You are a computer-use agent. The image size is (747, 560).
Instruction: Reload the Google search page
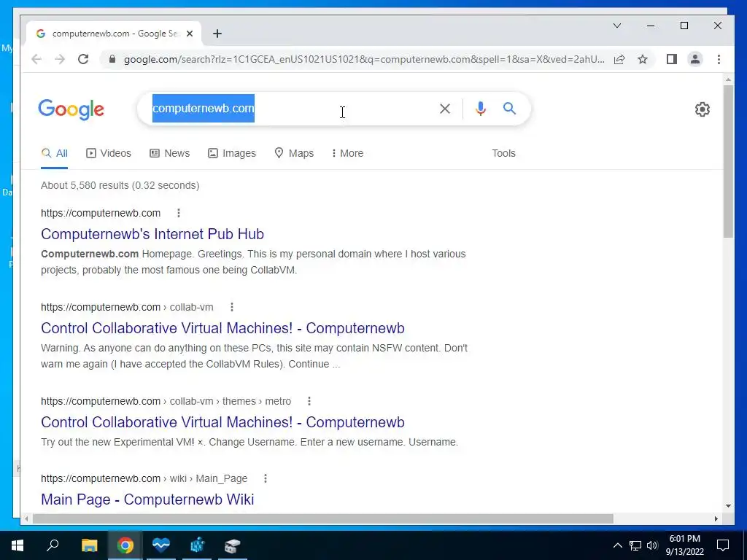(x=83, y=59)
